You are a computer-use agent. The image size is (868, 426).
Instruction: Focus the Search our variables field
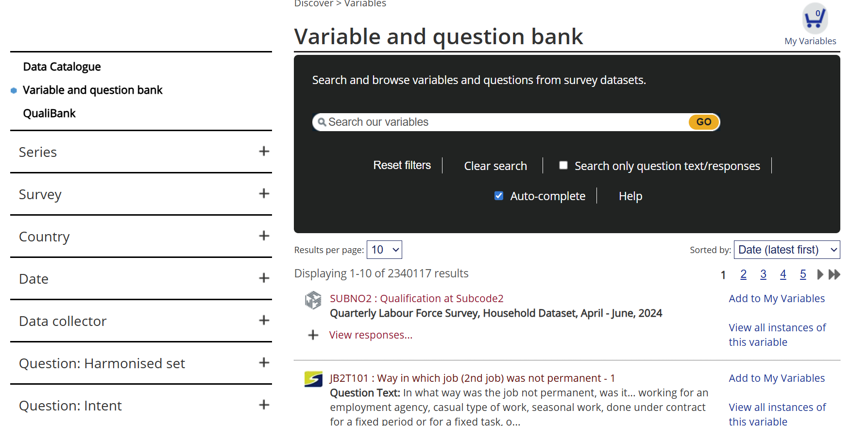[505, 122]
